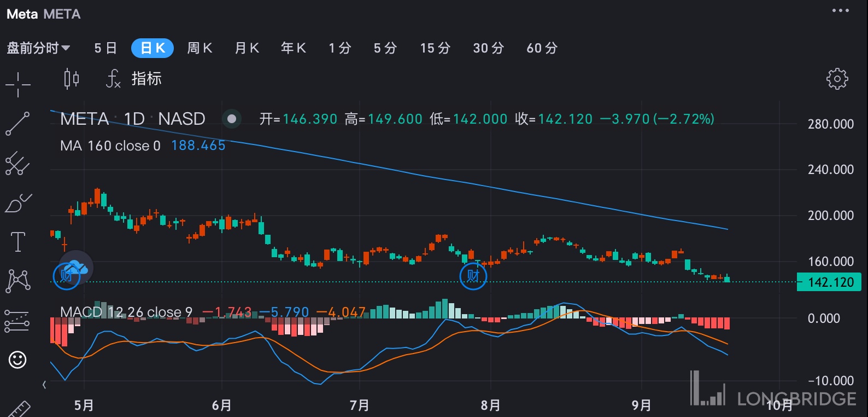The image size is (868, 417).
Task: Select the 5分 interval
Action: pyautogui.click(x=385, y=48)
